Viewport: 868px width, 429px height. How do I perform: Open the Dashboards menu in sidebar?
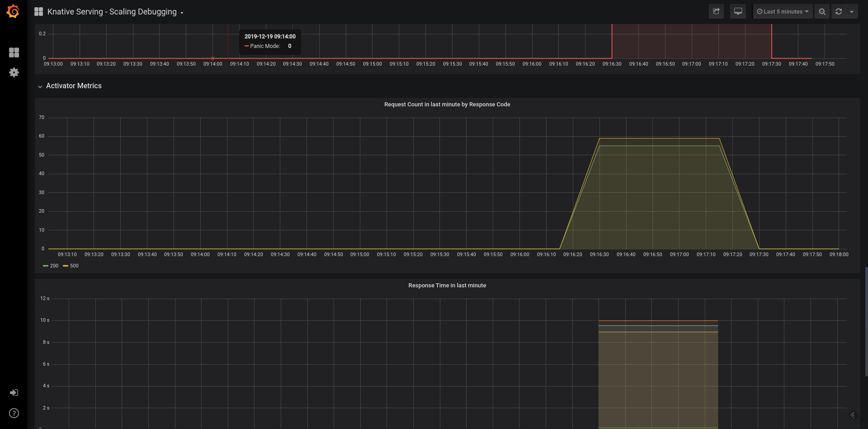tap(14, 52)
